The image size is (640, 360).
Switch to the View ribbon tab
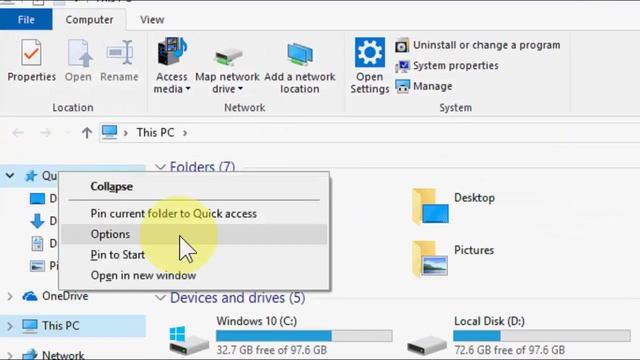coord(152,20)
